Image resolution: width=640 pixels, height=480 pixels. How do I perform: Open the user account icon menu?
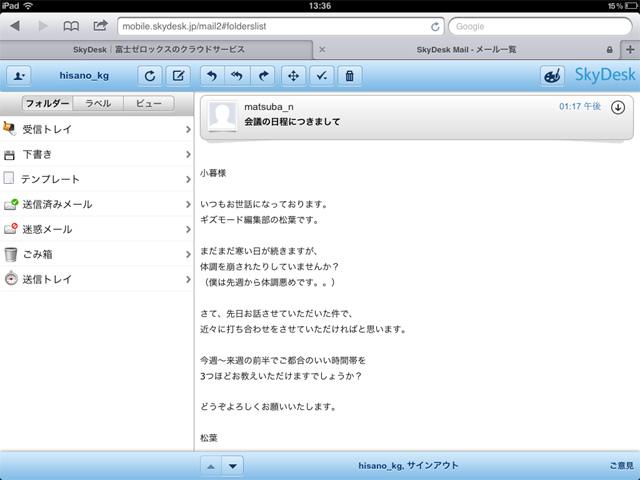pyautogui.click(x=19, y=75)
